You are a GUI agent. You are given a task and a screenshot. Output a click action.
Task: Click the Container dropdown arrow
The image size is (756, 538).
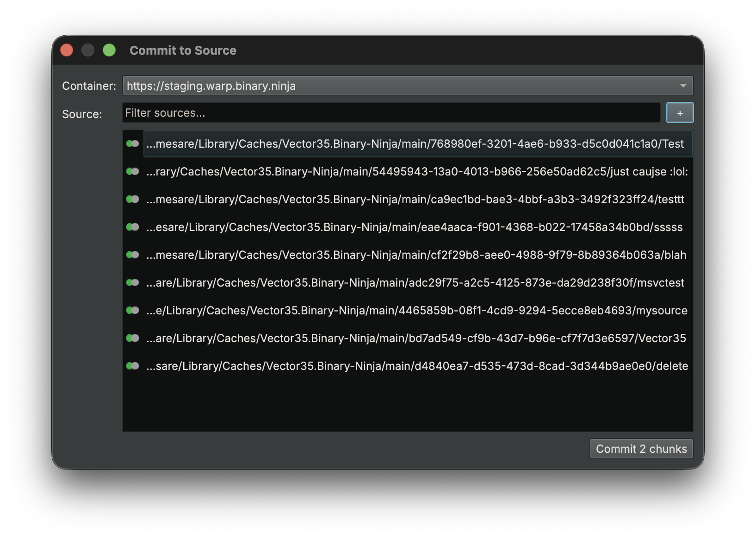[683, 86]
